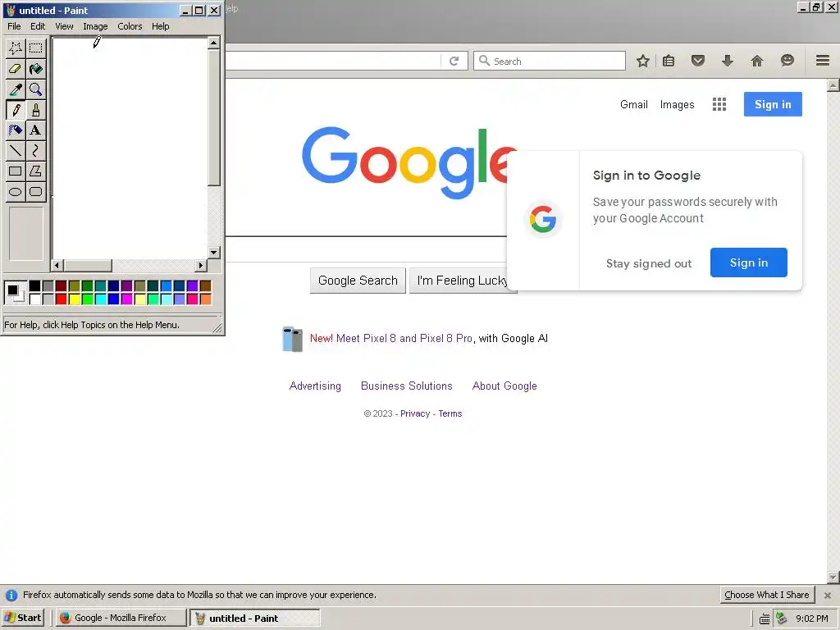Click the Firefox Search input field
This screenshot has height=630, width=840.
click(x=550, y=61)
